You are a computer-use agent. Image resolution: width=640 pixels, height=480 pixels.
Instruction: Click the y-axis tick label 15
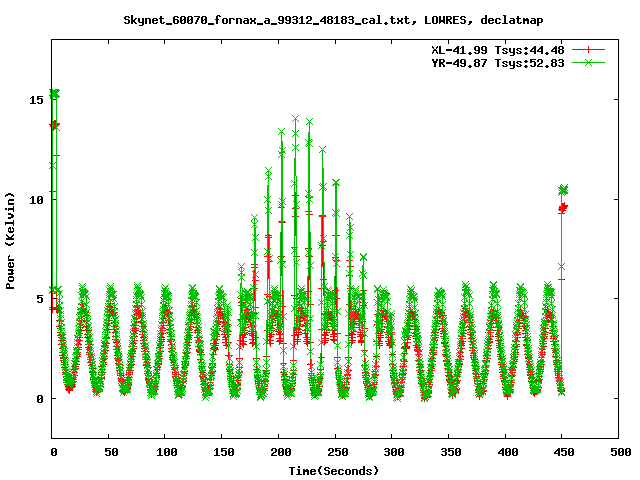click(36, 100)
